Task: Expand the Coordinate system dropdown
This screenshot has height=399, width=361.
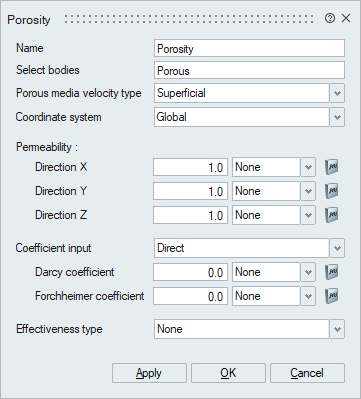Action: (x=337, y=117)
